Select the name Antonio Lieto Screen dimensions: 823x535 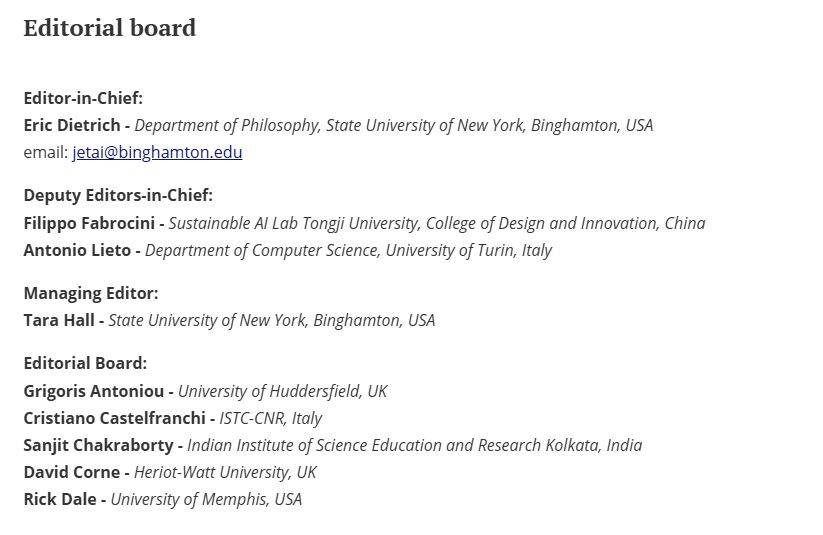pos(77,250)
